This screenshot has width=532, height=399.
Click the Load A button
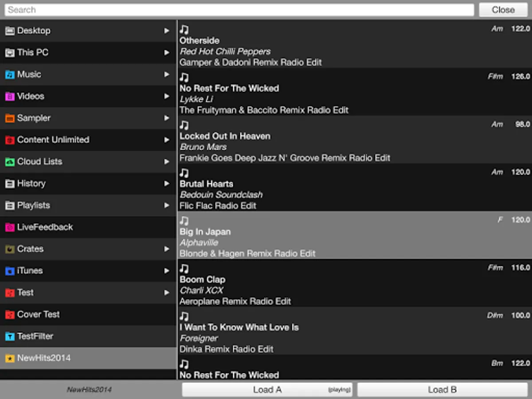[267, 390]
